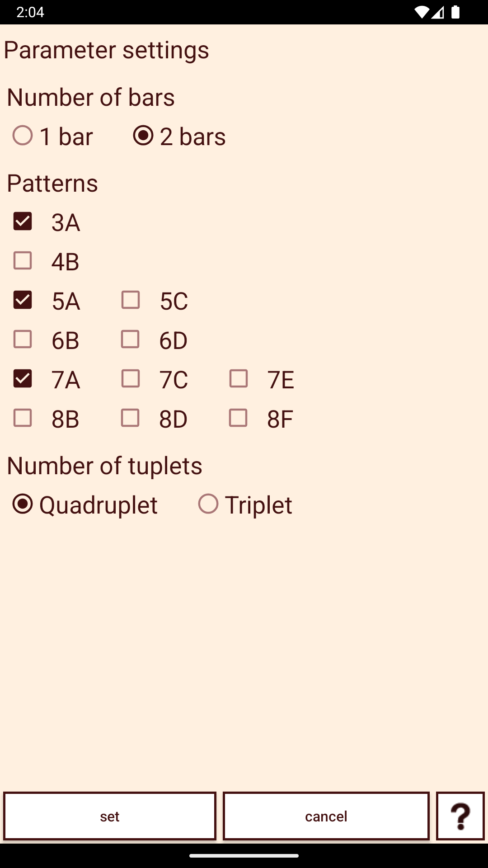This screenshot has width=488, height=868.
Task: Tick the 5C pattern checkbox
Action: click(131, 300)
